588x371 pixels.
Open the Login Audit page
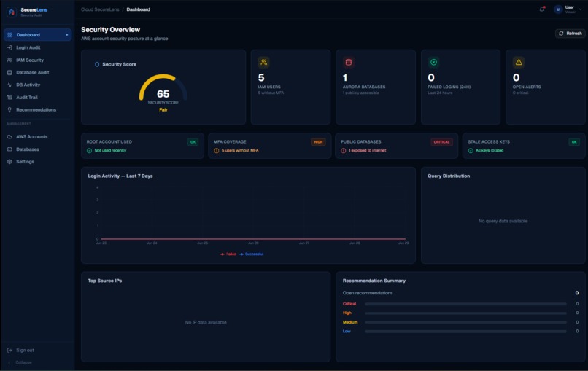37,47
